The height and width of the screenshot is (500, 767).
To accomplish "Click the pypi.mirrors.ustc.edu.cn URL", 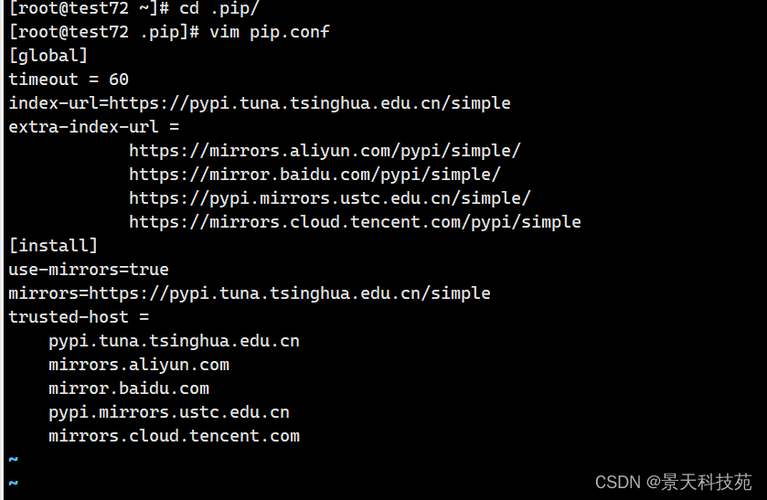I will point(330,199).
